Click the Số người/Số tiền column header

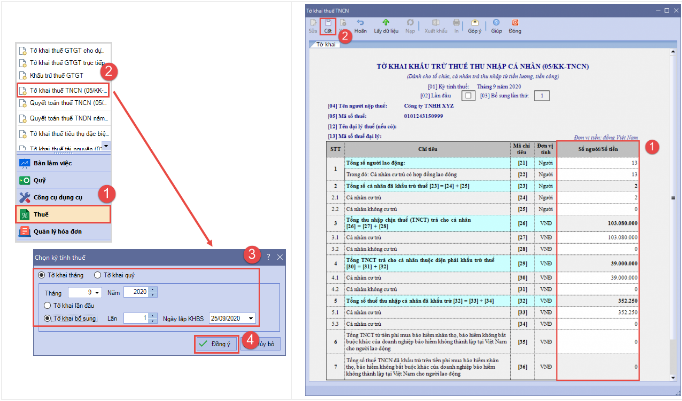598,149
